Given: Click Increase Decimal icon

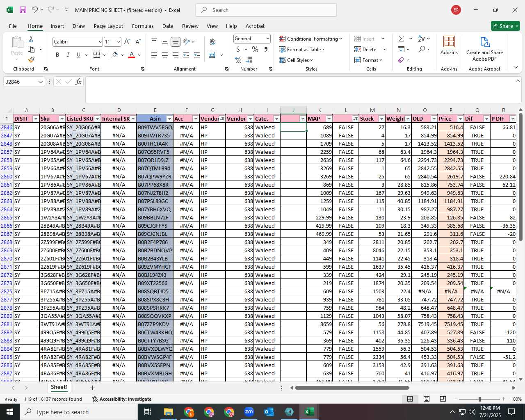Looking at the screenshot, I should click(238, 60).
